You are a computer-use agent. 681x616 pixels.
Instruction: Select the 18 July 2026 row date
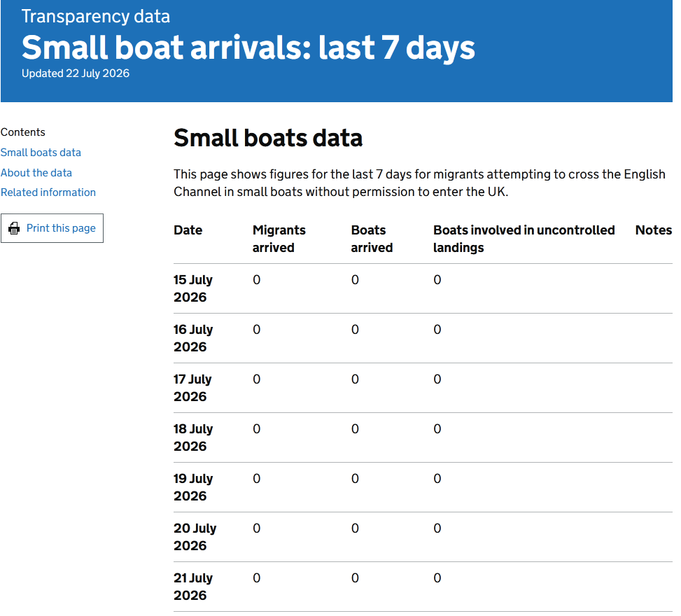point(193,437)
